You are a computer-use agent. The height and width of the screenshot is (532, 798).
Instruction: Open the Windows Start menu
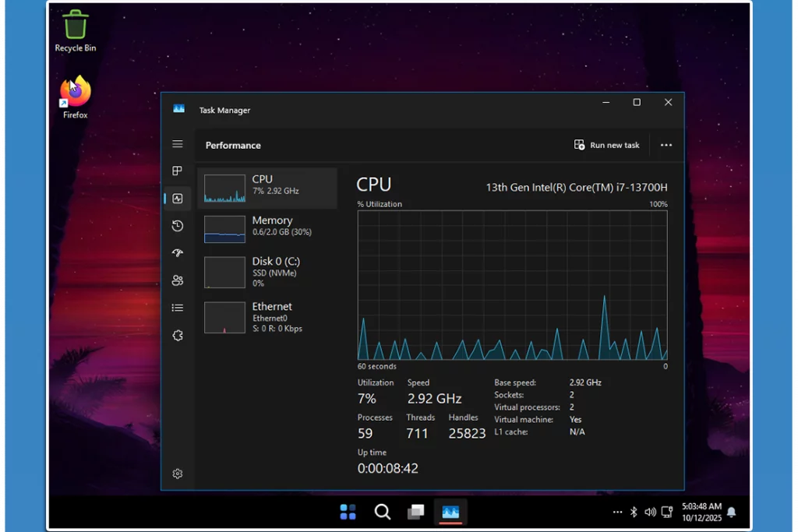tap(348, 512)
